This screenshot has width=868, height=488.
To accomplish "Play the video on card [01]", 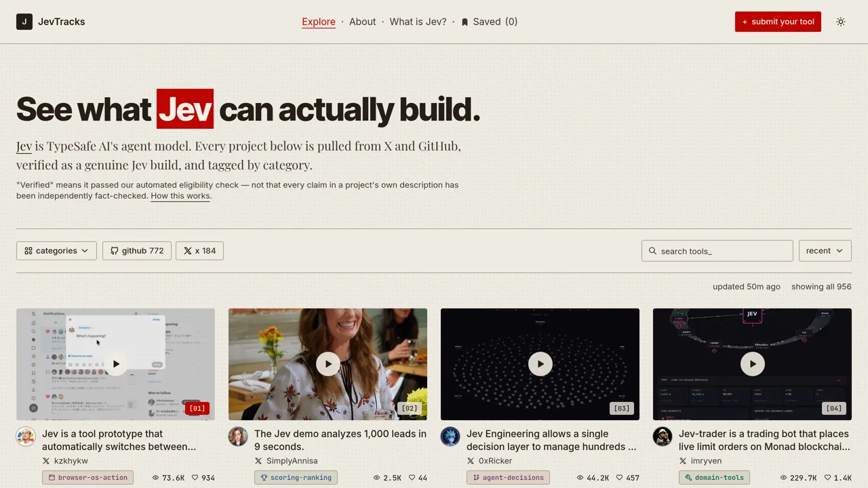I will coord(116,364).
